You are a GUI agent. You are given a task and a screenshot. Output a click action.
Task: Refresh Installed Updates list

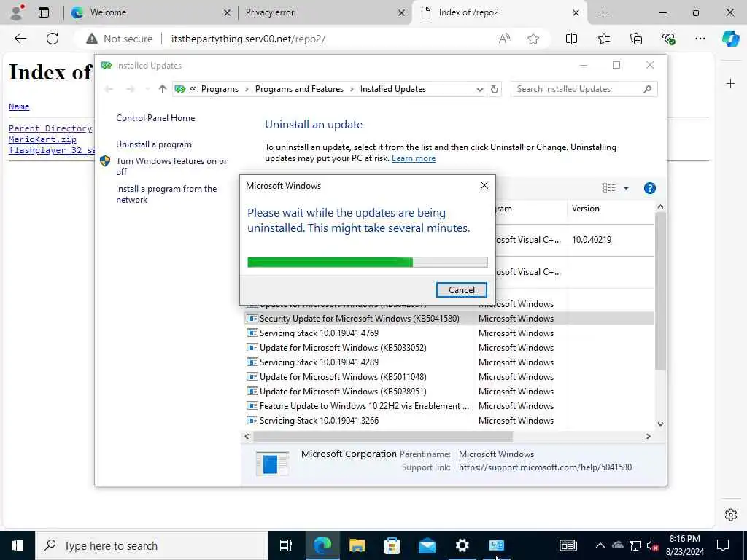point(495,89)
